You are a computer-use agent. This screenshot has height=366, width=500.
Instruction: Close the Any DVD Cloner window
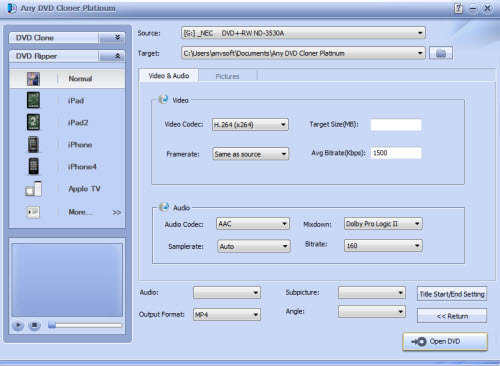pos(487,8)
